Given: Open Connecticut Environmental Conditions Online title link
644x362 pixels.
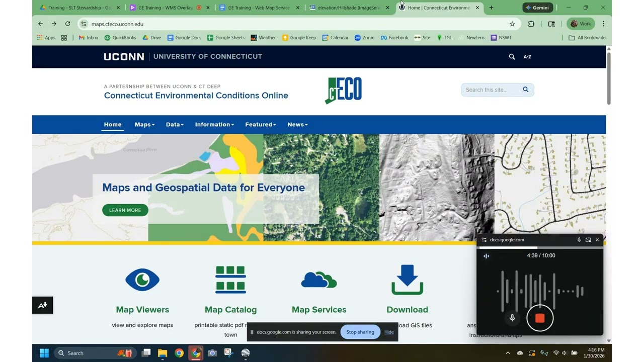Looking at the screenshot, I should click(x=196, y=96).
